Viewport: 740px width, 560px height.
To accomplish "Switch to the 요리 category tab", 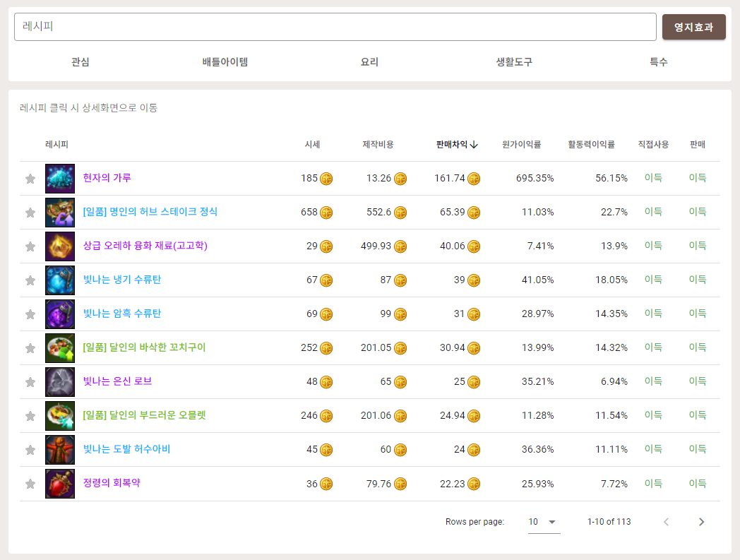I will [x=369, y=61].
